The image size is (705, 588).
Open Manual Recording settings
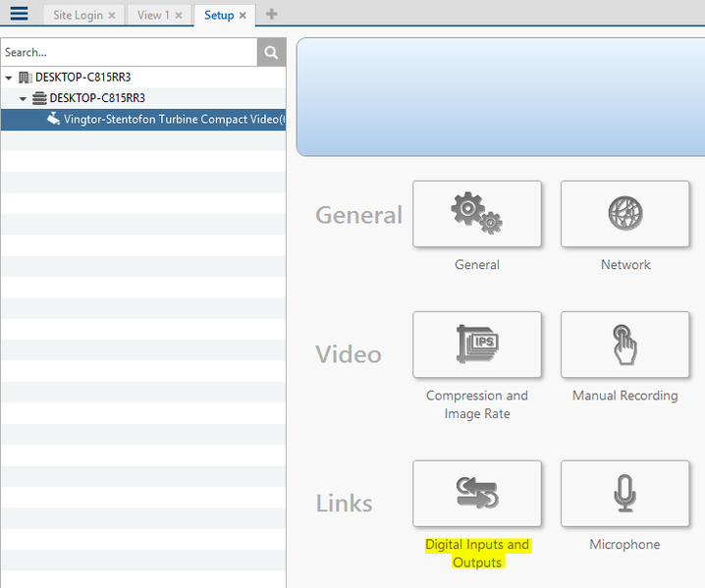624,345
